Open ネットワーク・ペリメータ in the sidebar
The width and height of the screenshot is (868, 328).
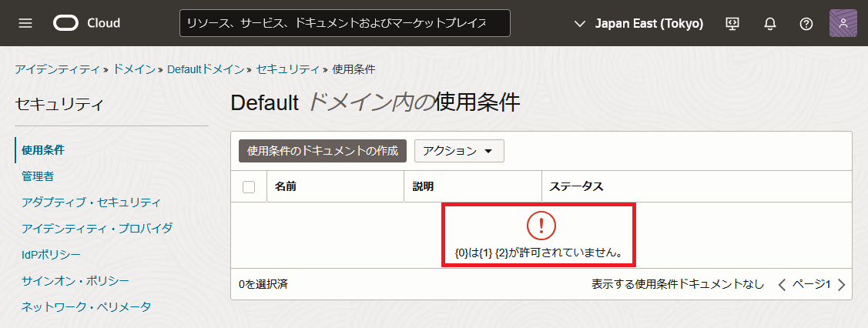(85, 306)
